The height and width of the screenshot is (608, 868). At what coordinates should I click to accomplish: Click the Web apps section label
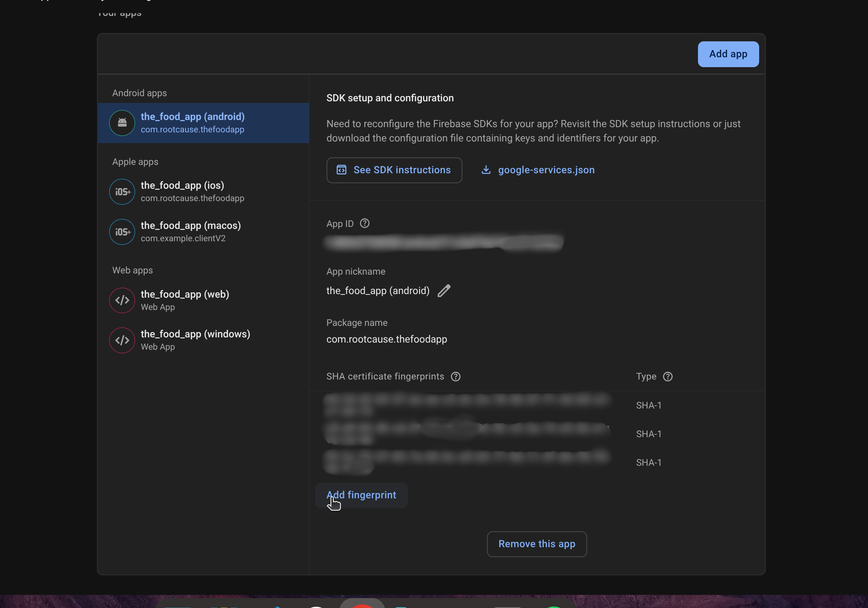pos(132,270)
